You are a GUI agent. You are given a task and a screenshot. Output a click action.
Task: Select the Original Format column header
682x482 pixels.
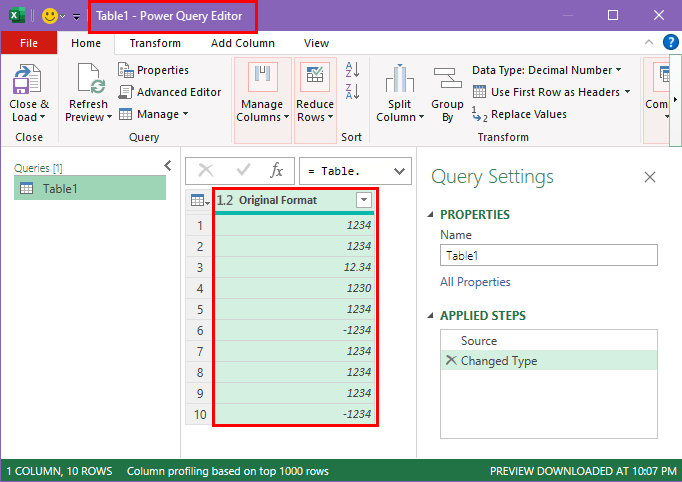pos(294,201)
